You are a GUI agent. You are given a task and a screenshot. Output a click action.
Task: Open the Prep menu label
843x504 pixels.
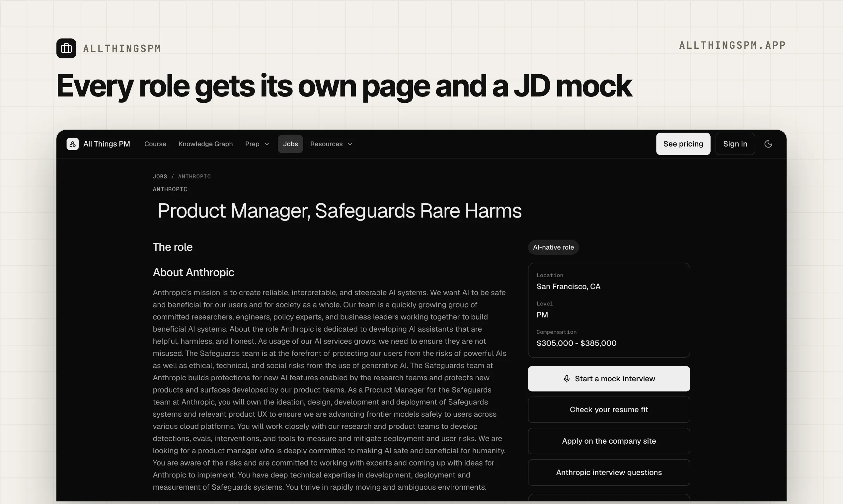(x=252, y=144)
